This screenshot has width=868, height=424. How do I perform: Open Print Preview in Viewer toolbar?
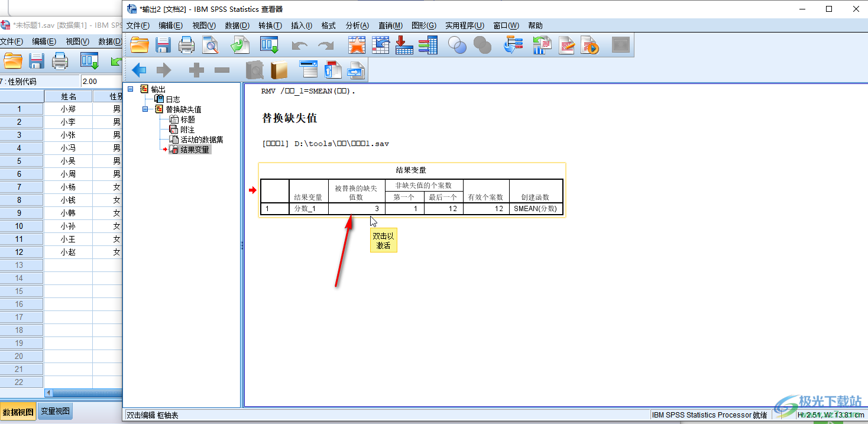click(210, 45)
